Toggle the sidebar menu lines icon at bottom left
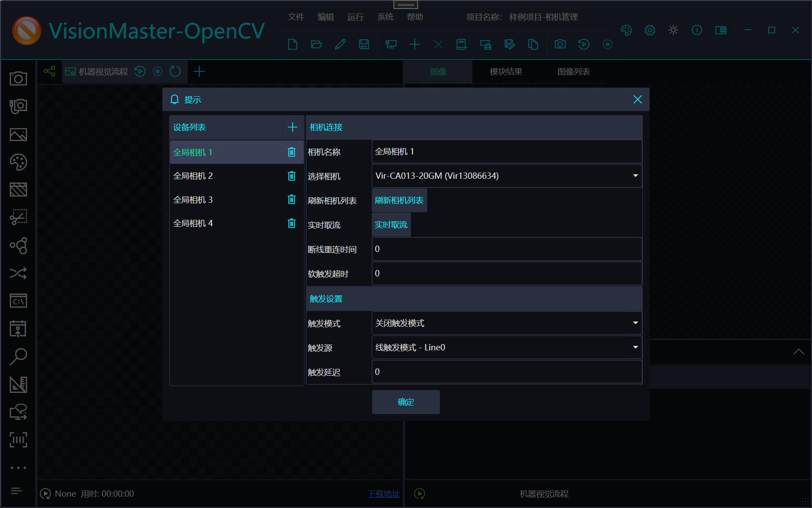The height and width of the screenshot is (508, 812). click(16, 491)
